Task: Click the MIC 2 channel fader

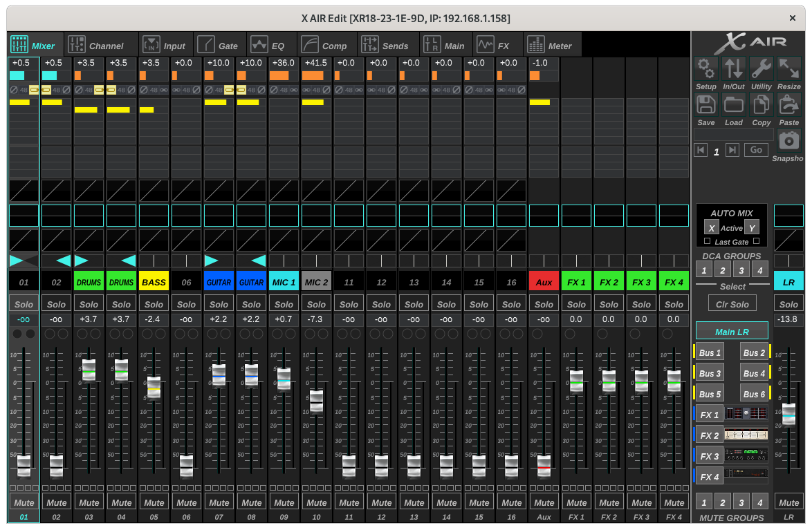Action: [x=316, y=401]
